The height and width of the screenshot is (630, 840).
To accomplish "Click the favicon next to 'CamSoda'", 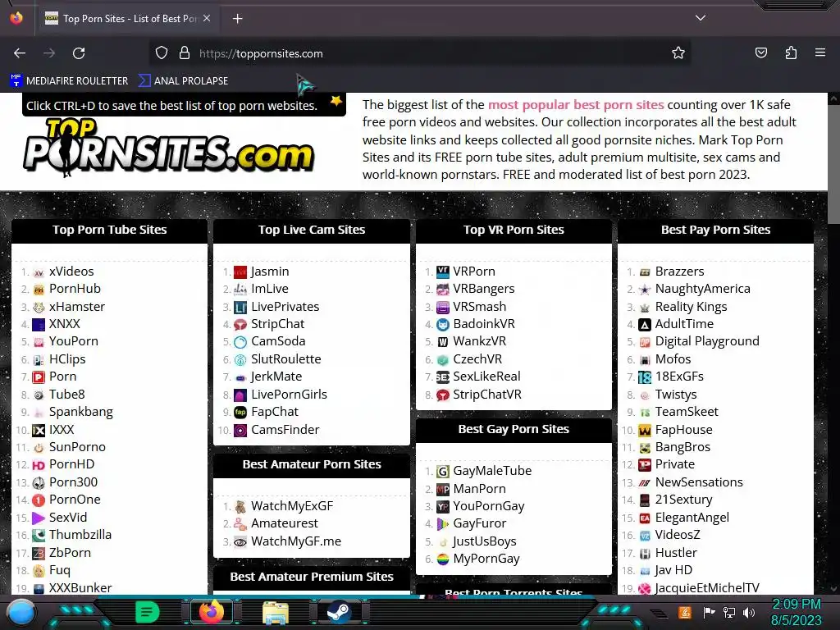I will click(240, 342).
